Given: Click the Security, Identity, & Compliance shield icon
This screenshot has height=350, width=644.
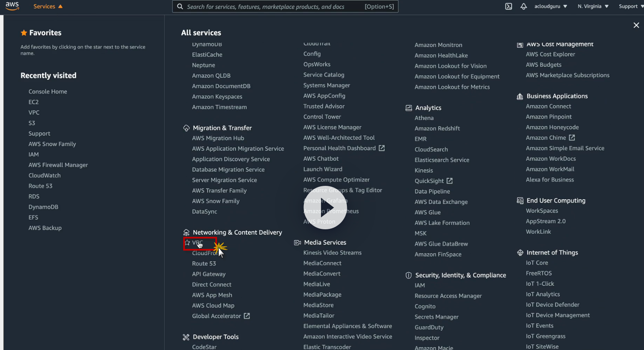Looking at the screenshot, I should coord(409,275).
